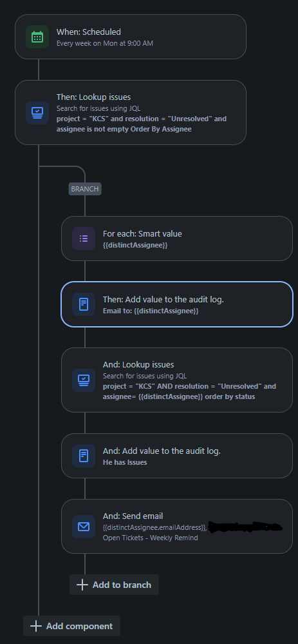Select the He has Issues audit log action
This screenshot has width=298, height=644.
[177, 456]
